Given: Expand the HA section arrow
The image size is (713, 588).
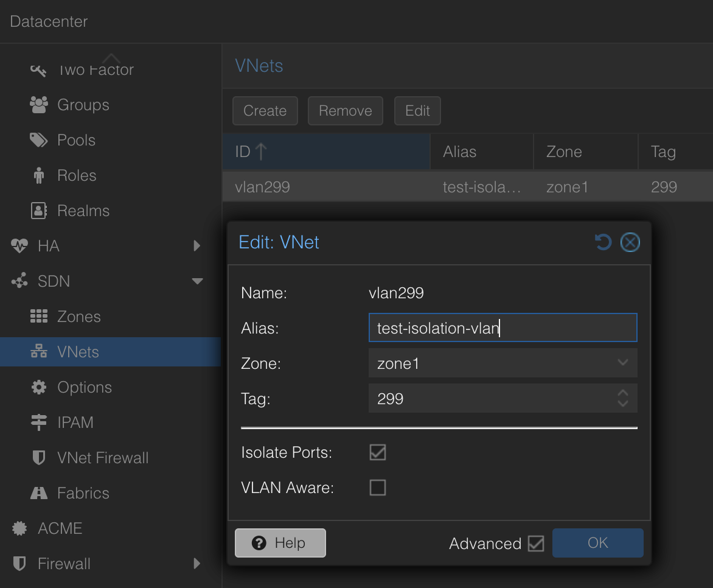Looking at the screenshot, I should [197, 246].
